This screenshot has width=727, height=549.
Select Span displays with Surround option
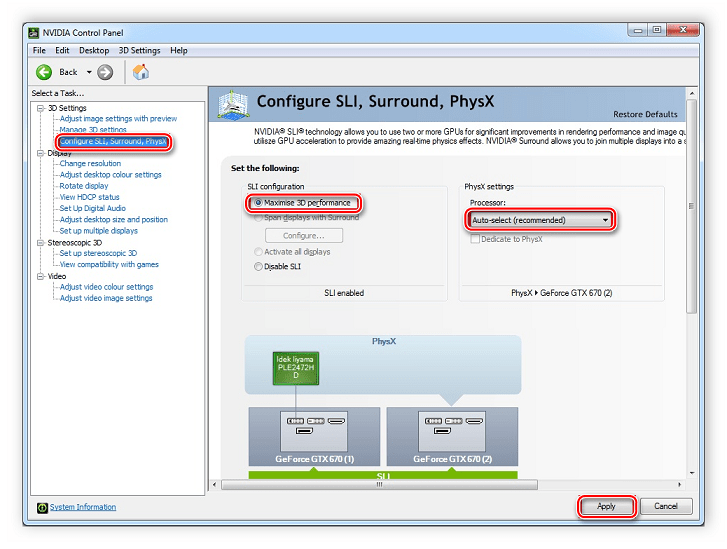click(307, 217)
